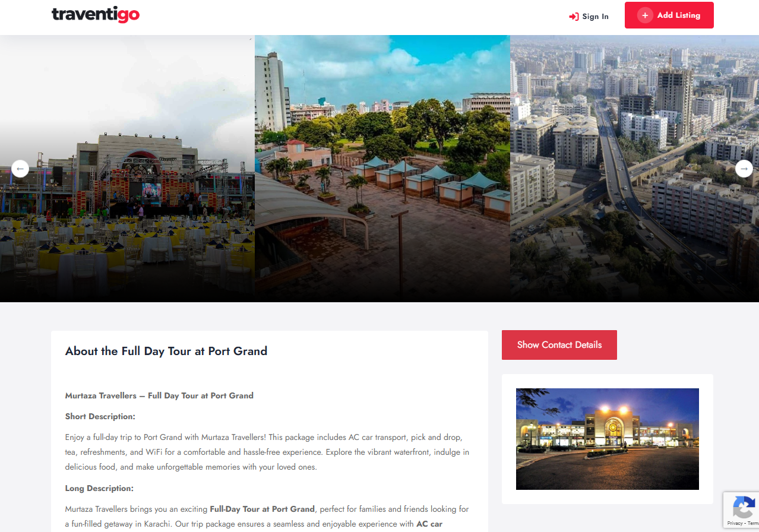The height and width of the screenshot is (532, 759).
Task: Click the traventigo logo
Action: [x=96, y=14]
